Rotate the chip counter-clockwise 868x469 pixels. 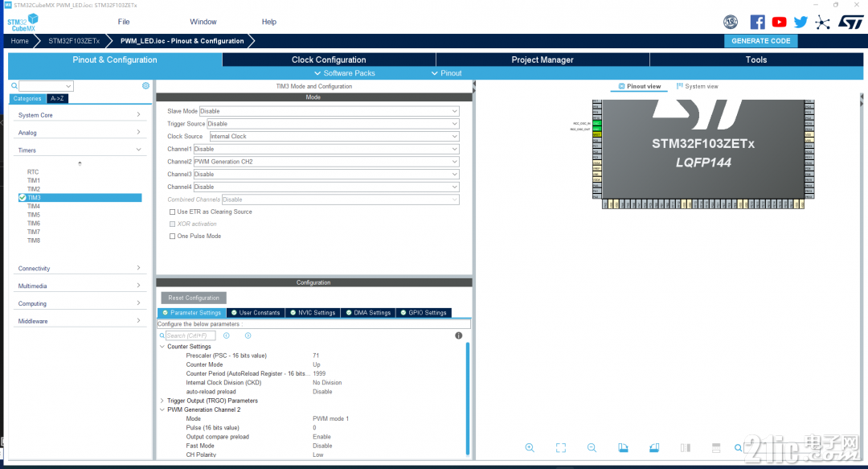[x=653, y=448]
